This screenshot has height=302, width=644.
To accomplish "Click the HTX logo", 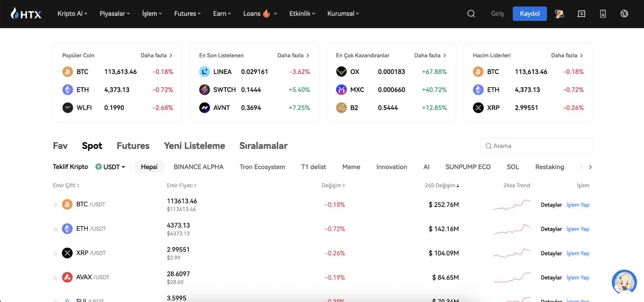I will click(26, 14).
